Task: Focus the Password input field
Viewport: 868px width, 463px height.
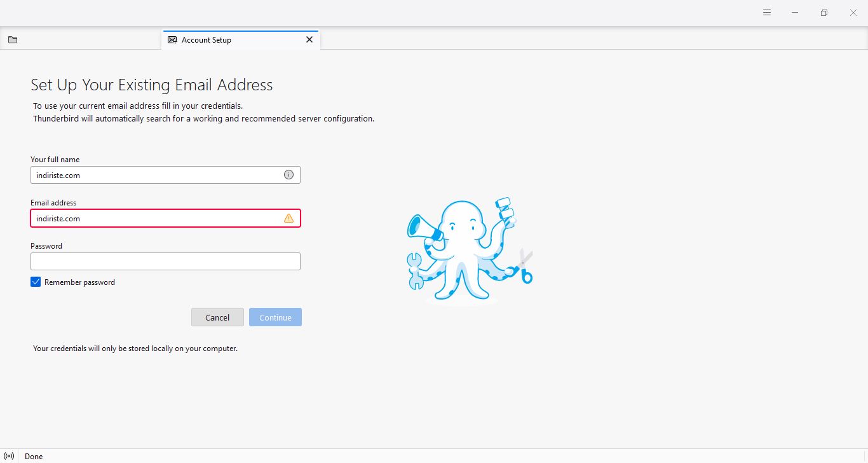Action: click(x=165, y=261)
